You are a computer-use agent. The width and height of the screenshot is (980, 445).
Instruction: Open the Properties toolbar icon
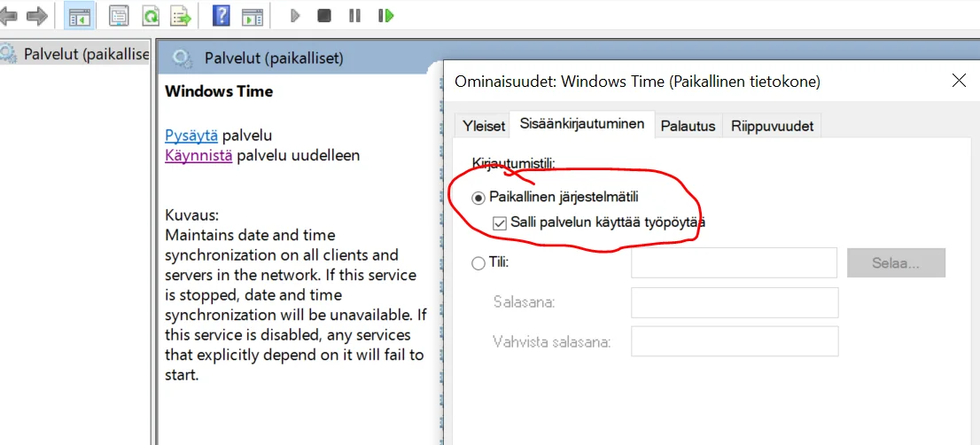point(120,15)
